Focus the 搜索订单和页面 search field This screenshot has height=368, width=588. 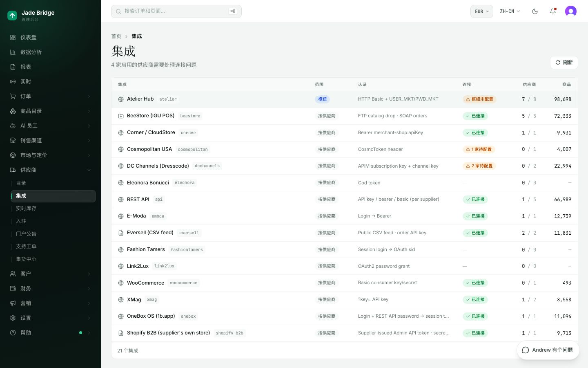pyautogui.click(x=176, y=11)
